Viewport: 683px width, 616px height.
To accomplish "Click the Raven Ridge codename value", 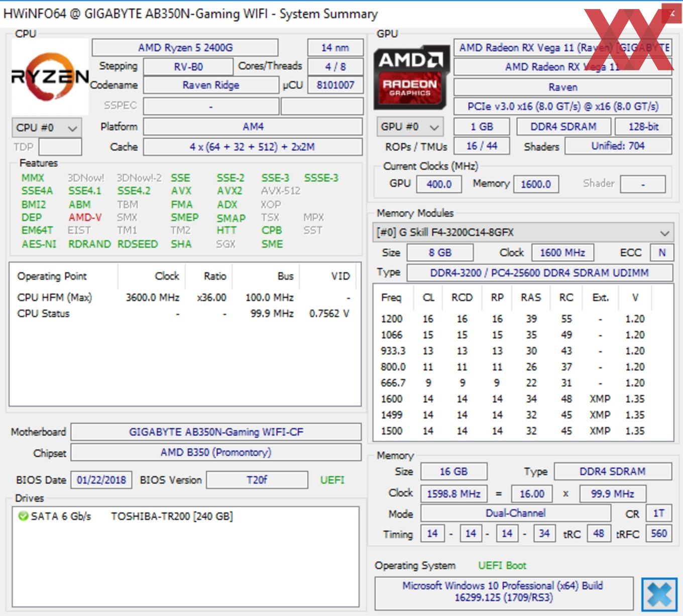I will [211, 85].
